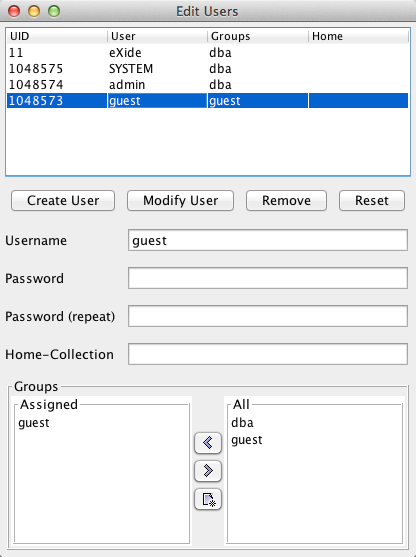Select the eXide user row

207,53
